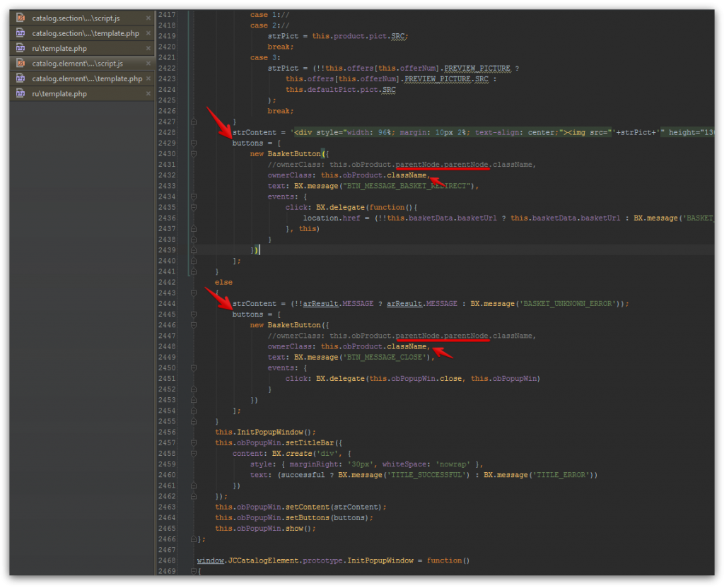Switch to the catalog.element script.js tab
Image resolution: width=724 pixels, height=588 pixels.
[x=77, y=63]
